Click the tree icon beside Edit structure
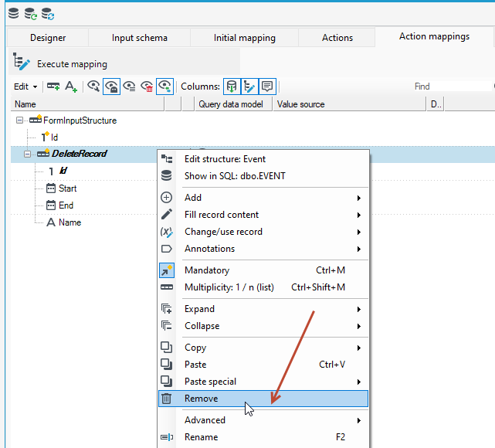This screenshot has width=495, height=448. click(x=167, y=159)
